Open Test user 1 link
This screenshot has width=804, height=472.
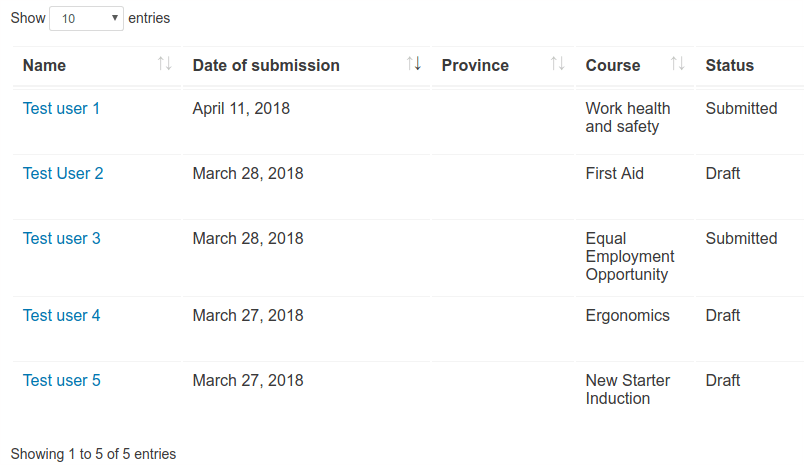coord(61,109)
